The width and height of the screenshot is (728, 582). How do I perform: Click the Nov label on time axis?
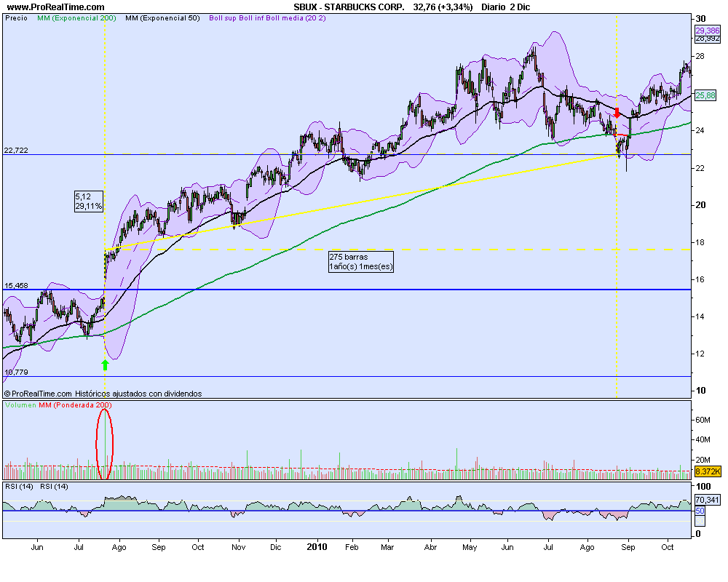pyautogui.click(x=238, y=547)
